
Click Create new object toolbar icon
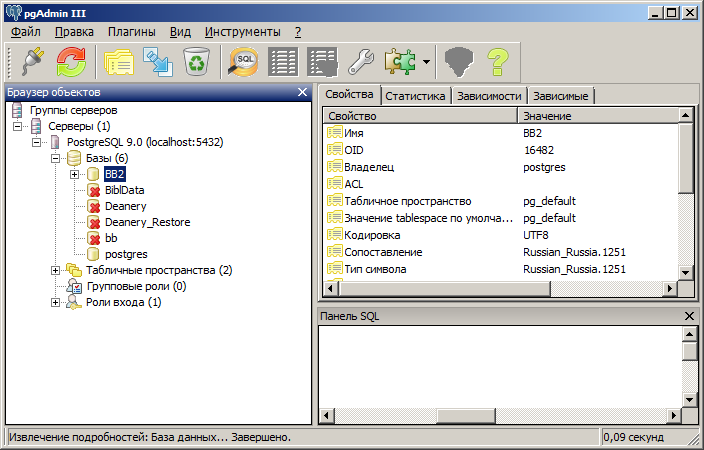(158, 62)
